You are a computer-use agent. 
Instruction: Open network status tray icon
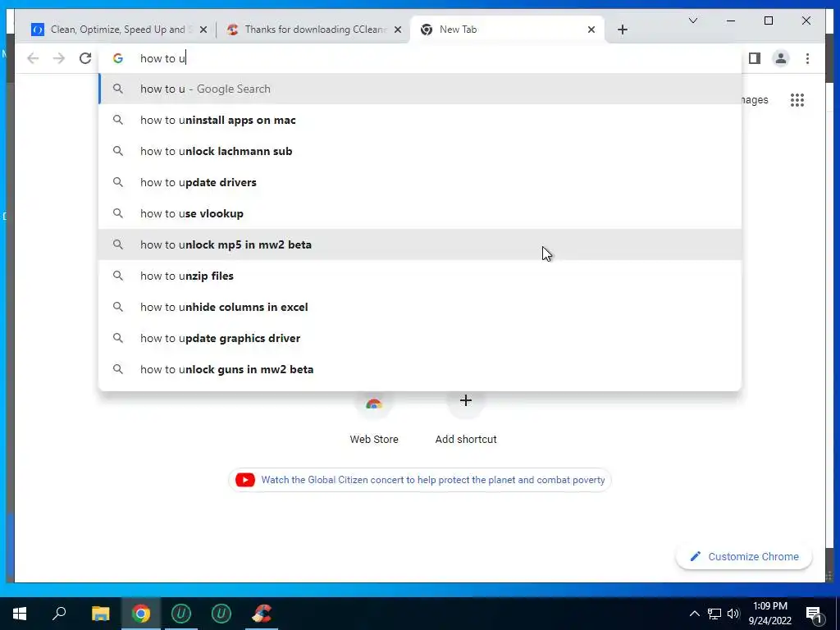pos(714,614)
